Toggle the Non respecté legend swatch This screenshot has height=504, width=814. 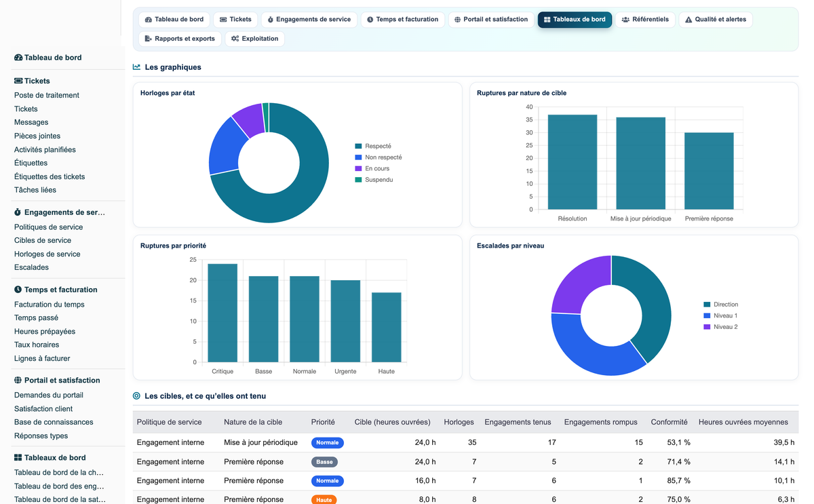pyautogui.click(x=358, y=157)
